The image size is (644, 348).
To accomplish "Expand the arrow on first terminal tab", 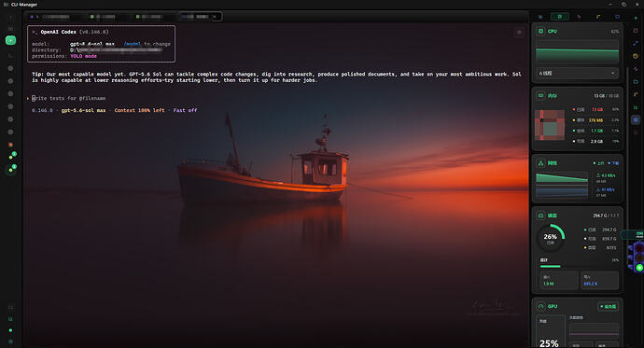I will click(37, 17).
